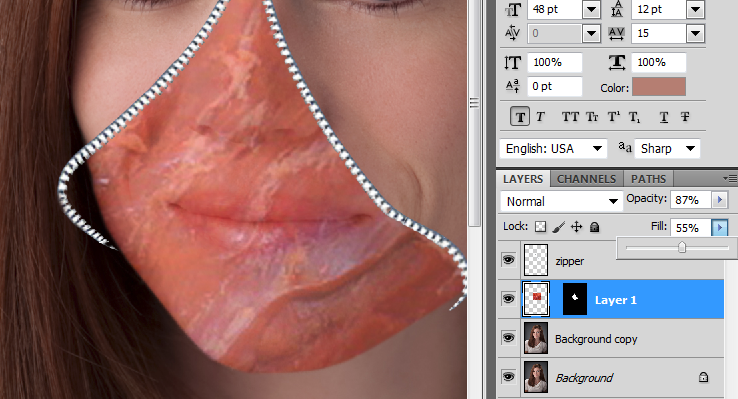This screenshot has height=399, width=738.
Task: Open the Opacity slider arrow
Action: click(720, 200)
